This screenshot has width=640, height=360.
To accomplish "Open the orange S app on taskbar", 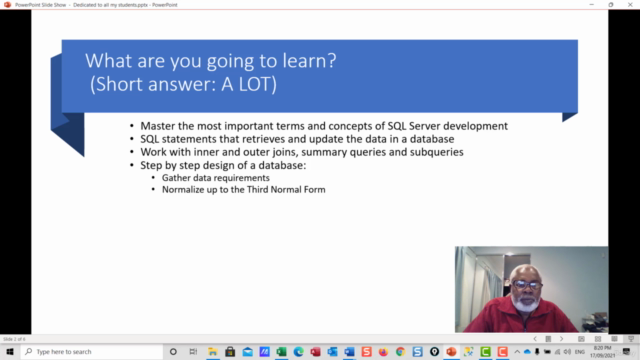I will (367, 351).
